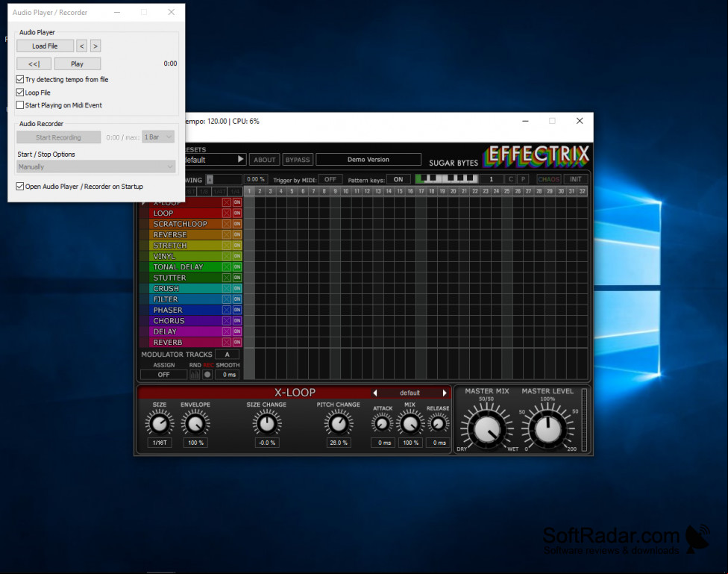728x574 pixels.
Task: Open the 1 Bar max length dropdown
Action: click(158, 137)
